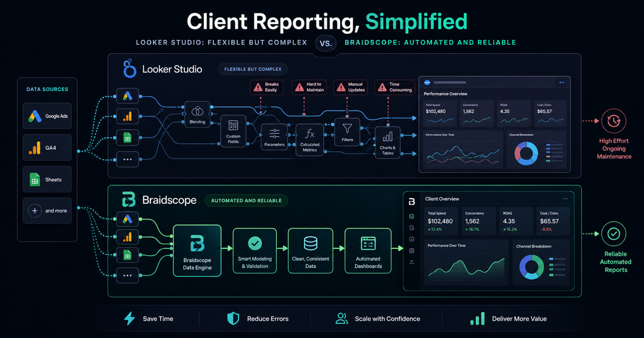Click the Reduce Errors shield icon
This screenshot has height=338, width=644.
coord(233,319)
